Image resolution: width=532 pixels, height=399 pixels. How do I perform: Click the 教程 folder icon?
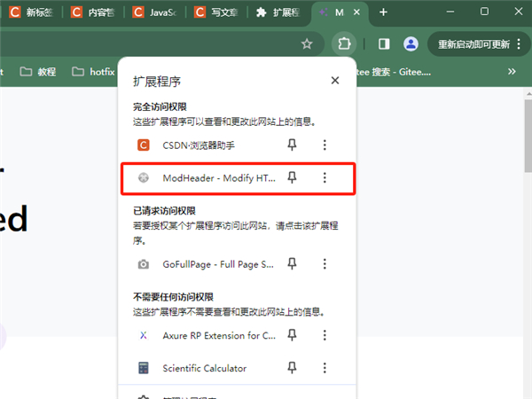[26, 72]
